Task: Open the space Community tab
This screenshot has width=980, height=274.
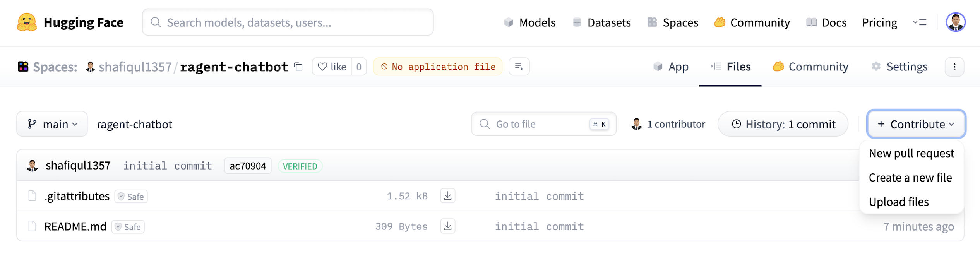Action: coord(810,67)
